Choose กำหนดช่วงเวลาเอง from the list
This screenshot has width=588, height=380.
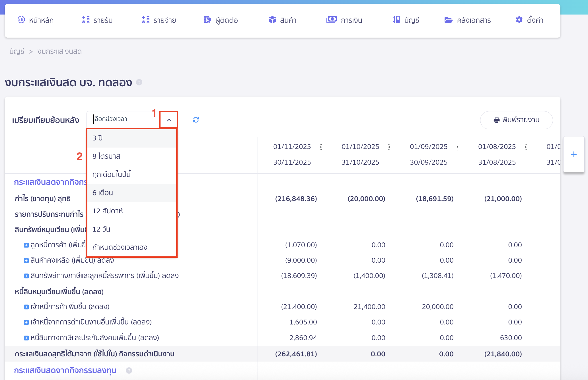[120, 248]
